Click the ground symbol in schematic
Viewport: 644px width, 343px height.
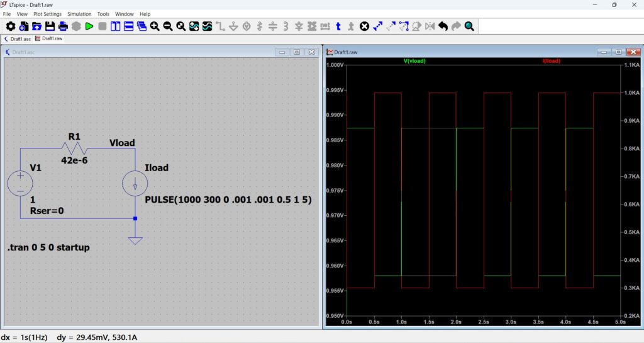[135, 240]
